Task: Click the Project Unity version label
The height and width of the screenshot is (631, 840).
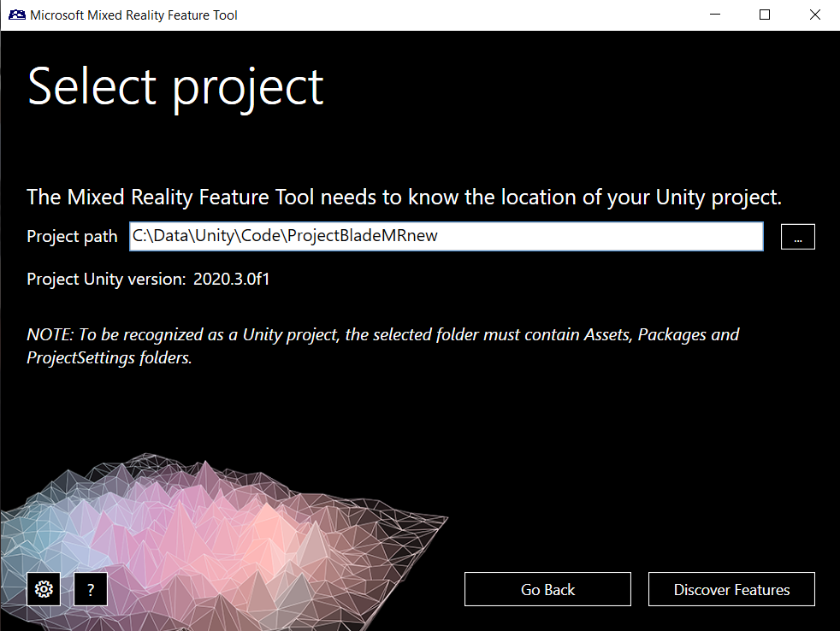Action: 106,279
